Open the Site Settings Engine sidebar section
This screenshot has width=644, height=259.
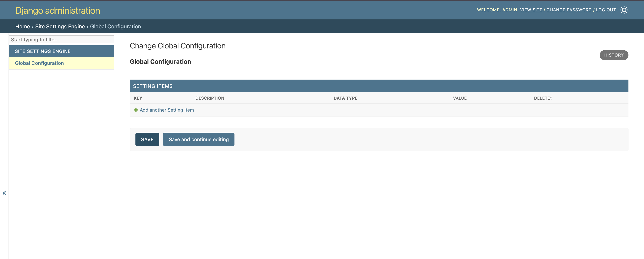click(x=43, y=51)
